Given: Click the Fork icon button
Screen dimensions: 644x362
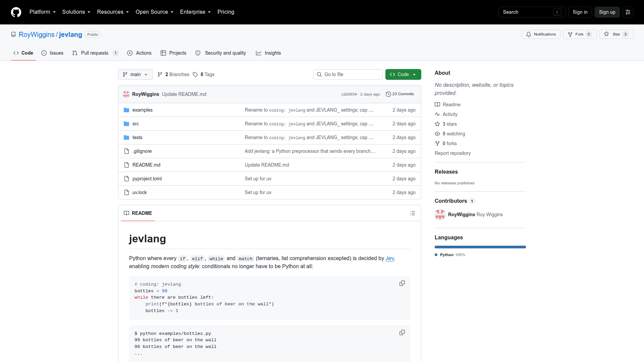Looking at the screenshot, I should (570, 34).
